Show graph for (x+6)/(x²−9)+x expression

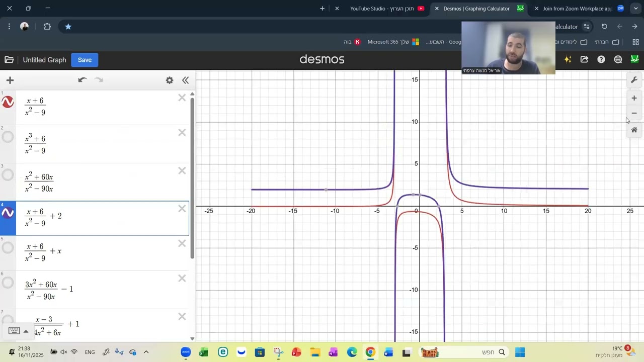coord(8,248)
